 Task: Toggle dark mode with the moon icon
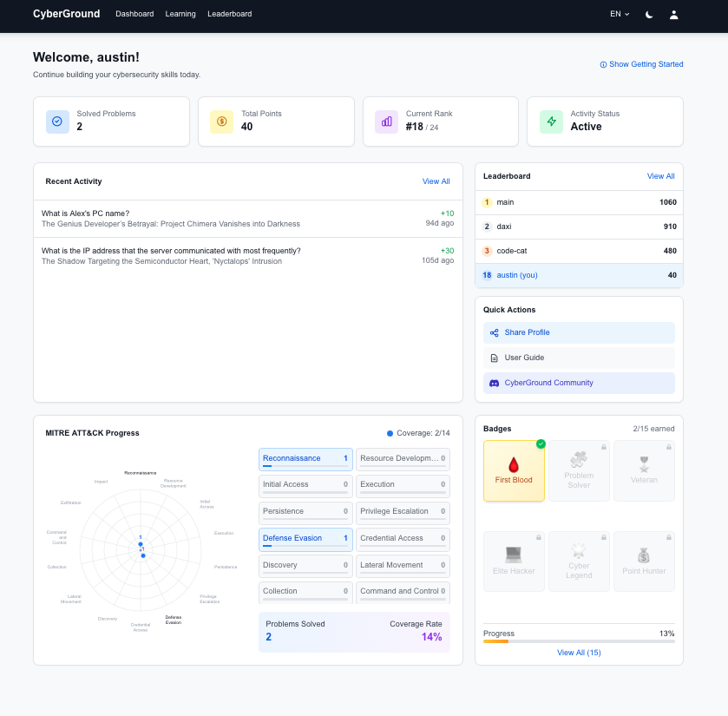(648, 14)
